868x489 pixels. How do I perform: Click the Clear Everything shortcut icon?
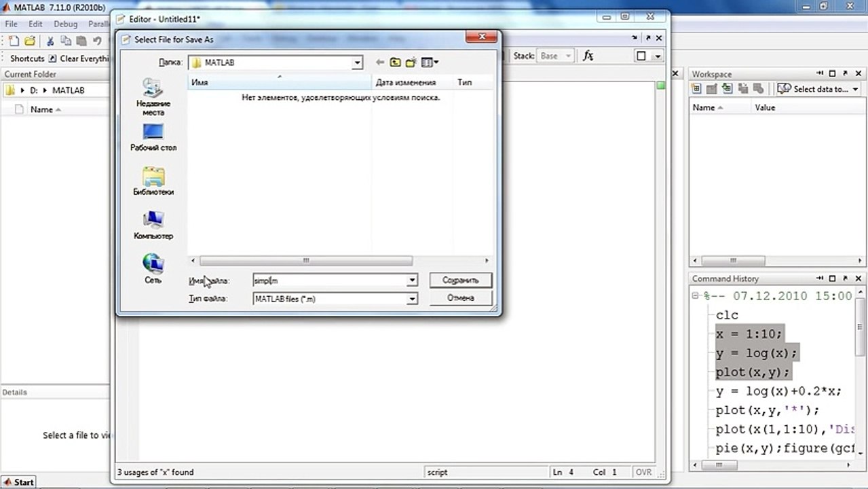[52, 58]
